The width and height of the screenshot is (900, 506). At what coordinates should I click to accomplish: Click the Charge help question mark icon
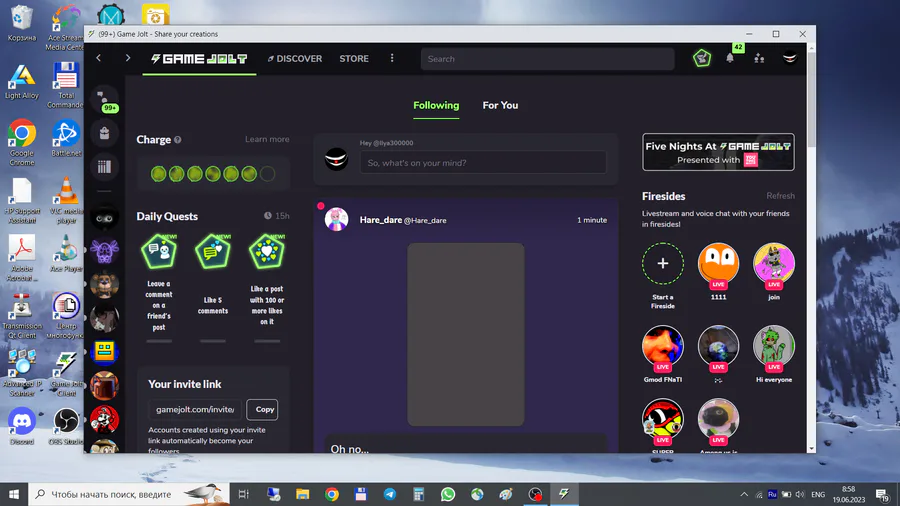click(x=177, y=140)
